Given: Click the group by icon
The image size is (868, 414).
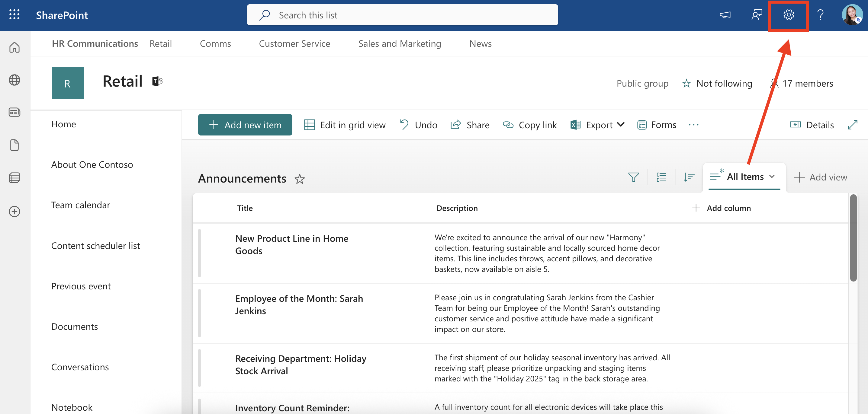Looking at the screenshot, I should click(661, 177).
